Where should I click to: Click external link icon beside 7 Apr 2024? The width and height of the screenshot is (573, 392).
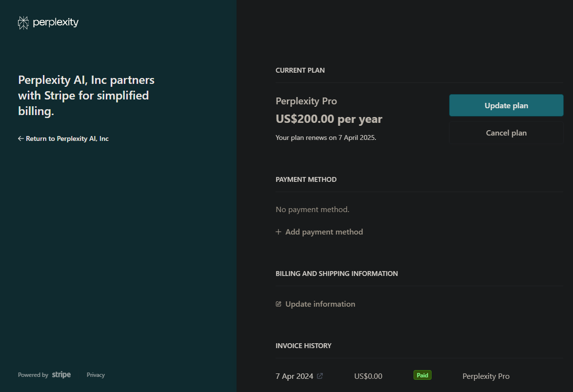pyautogui.click(x=320, y=376)
